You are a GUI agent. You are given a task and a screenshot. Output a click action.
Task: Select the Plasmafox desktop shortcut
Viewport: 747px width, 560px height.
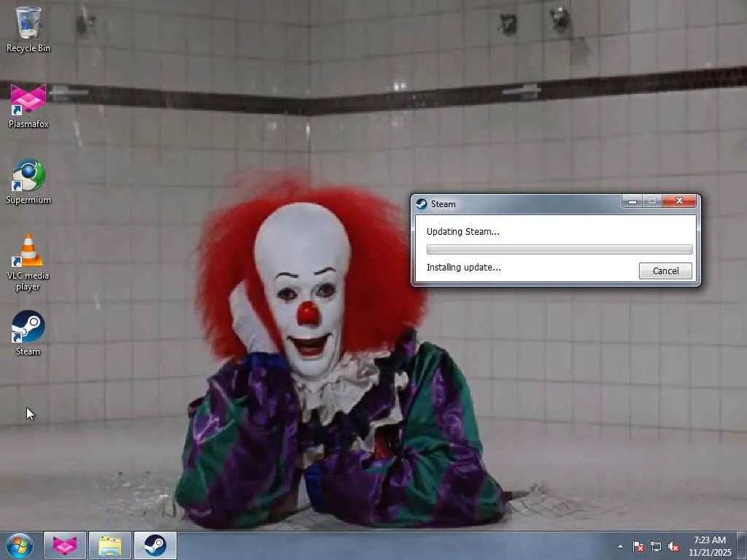click(x=28, y=106)
